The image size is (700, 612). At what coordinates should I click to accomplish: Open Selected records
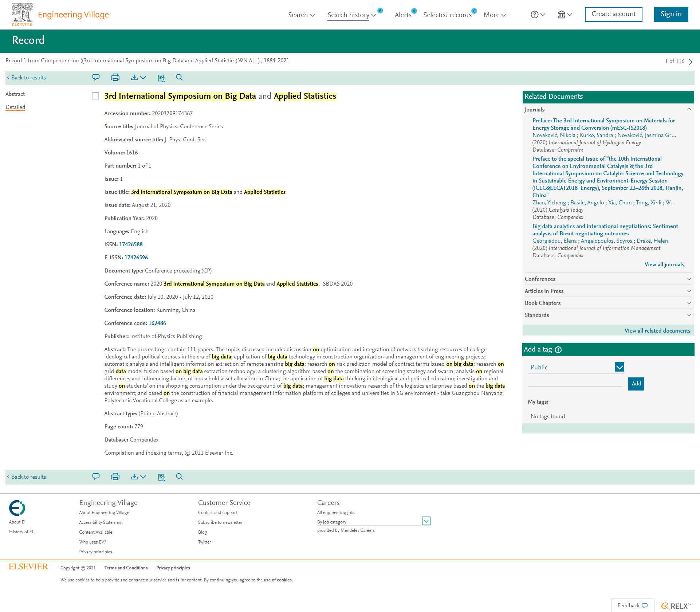[x=447, y=15]
